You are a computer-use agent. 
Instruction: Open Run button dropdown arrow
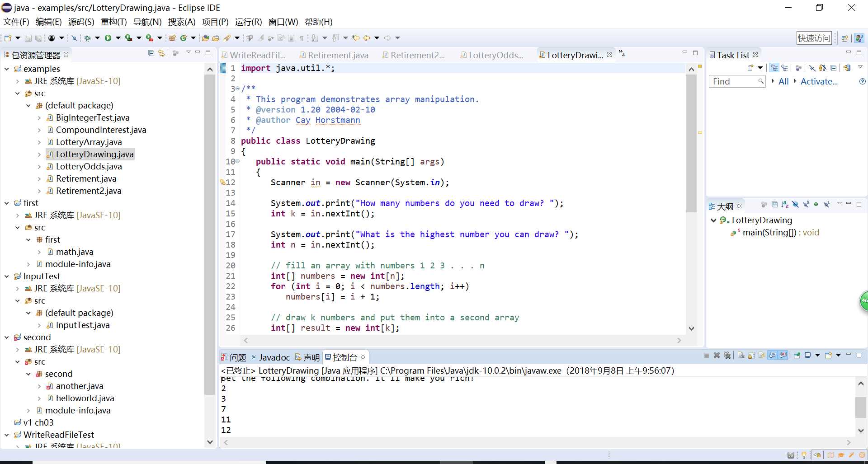(x=118, y=38)
